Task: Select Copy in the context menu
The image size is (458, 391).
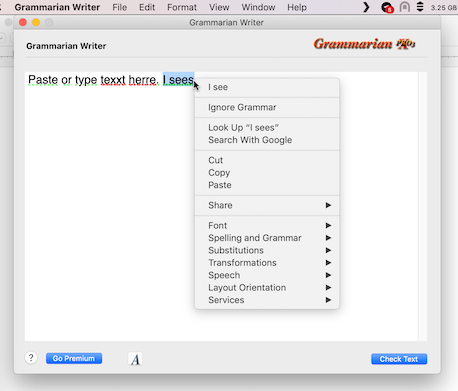Action: tap(267, 173)
